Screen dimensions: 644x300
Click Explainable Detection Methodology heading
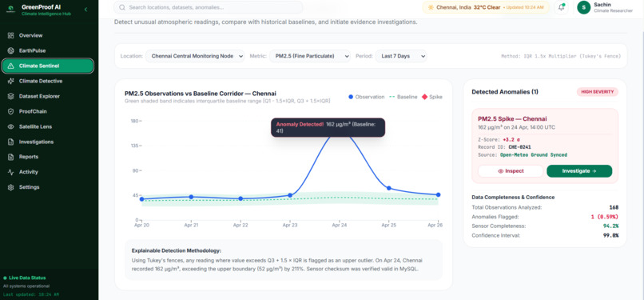click(177, 250)
